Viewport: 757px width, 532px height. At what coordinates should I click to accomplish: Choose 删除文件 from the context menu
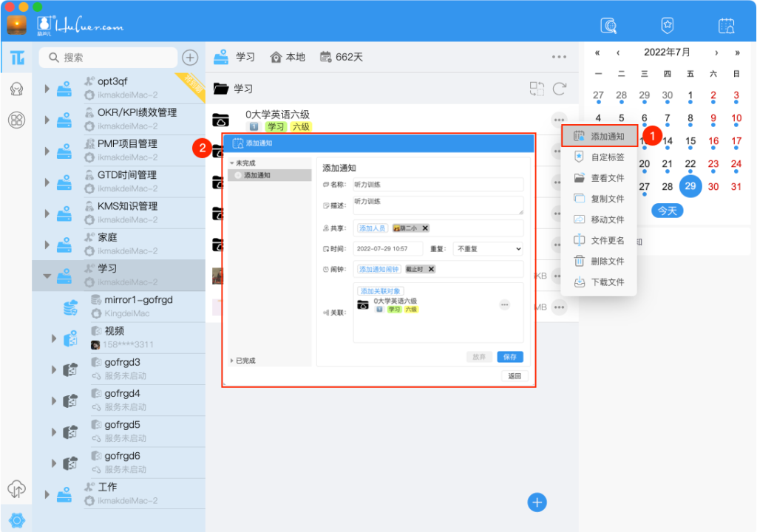click(x=599, y=261)
